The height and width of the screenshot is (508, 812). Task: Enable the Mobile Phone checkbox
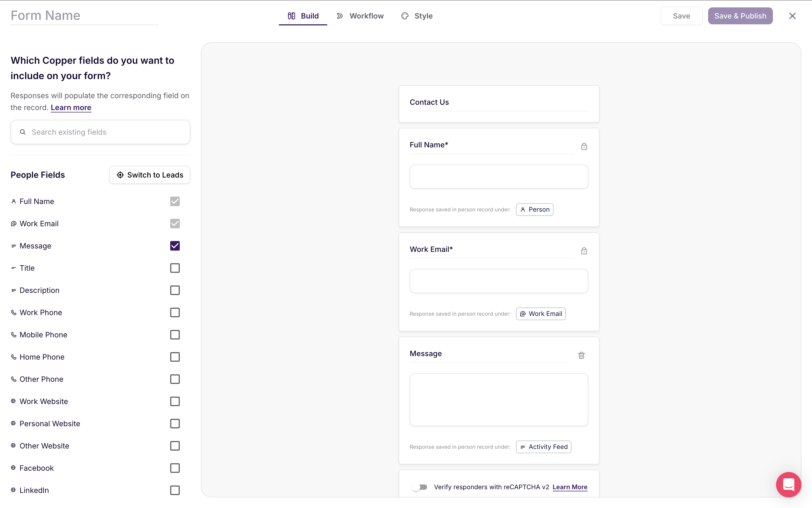[175, 335]
